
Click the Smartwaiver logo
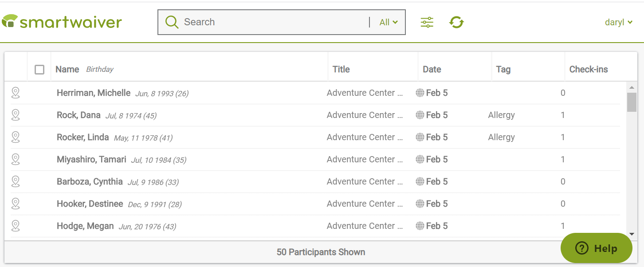62,21
